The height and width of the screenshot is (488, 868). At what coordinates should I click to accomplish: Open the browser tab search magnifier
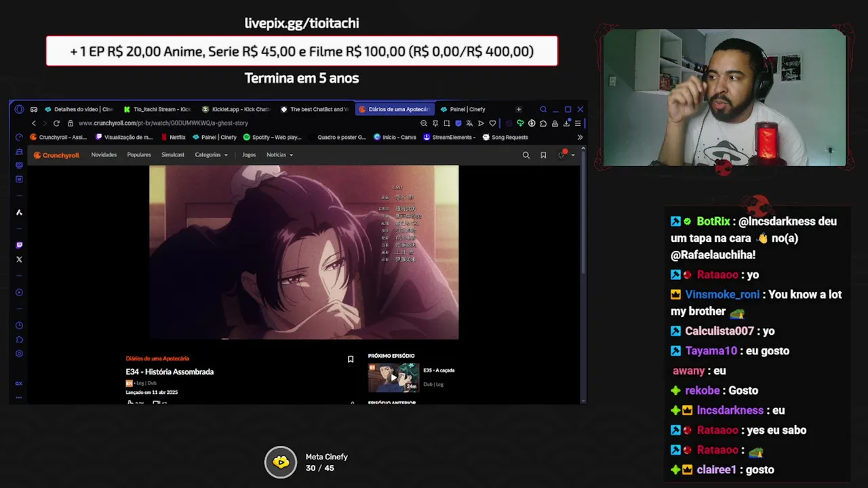pyautogui.click(x=543, y=109)
